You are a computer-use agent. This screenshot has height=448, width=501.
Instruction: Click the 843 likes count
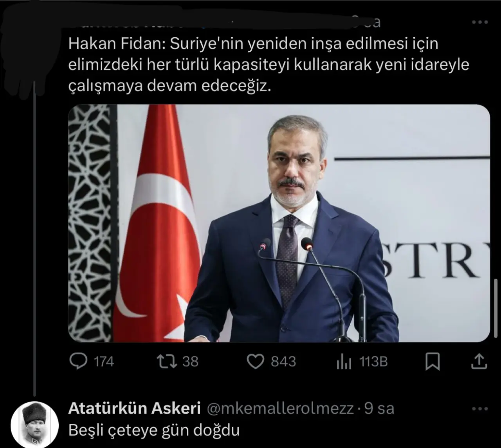coord(283,361)
